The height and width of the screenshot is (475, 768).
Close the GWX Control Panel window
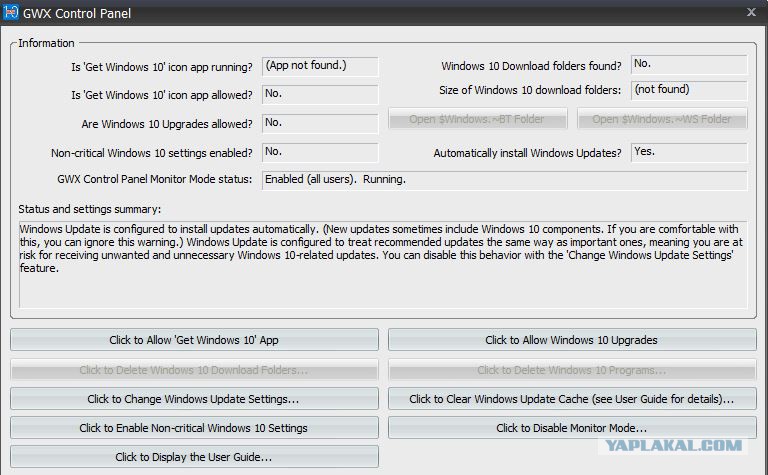pos(751,12)
